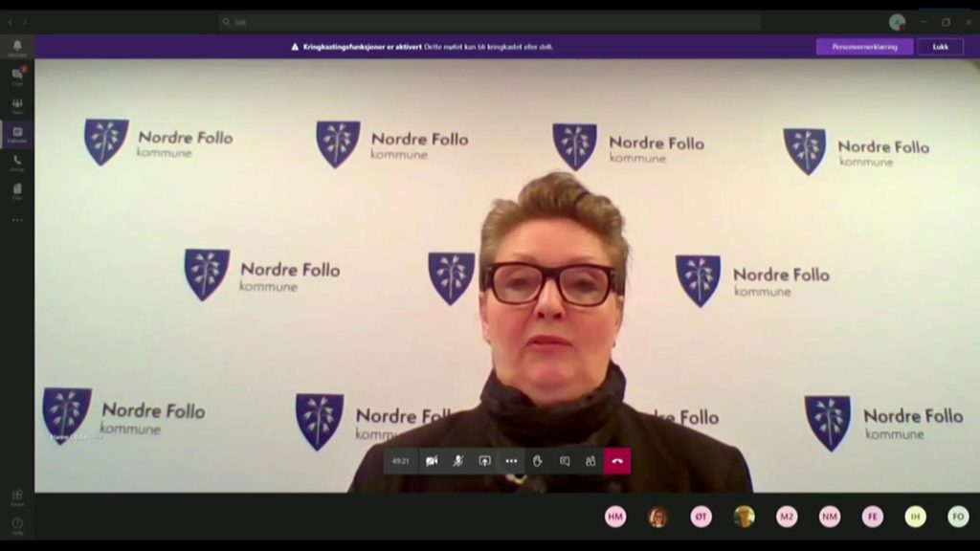Go to Teams section in sidebar

[x=17, y=105]
